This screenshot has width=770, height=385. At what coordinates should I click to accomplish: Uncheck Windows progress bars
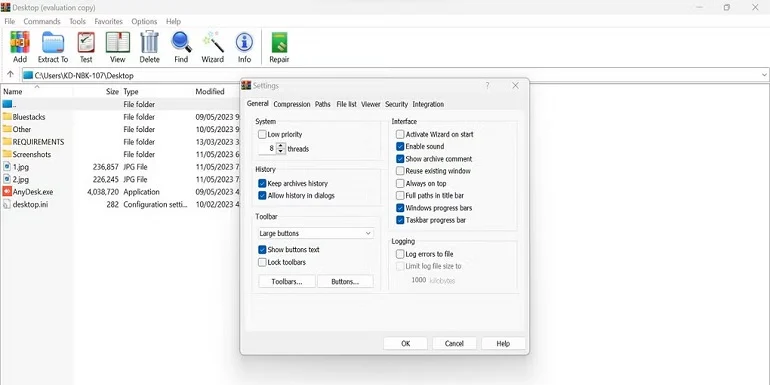click(x=400, y=208)
